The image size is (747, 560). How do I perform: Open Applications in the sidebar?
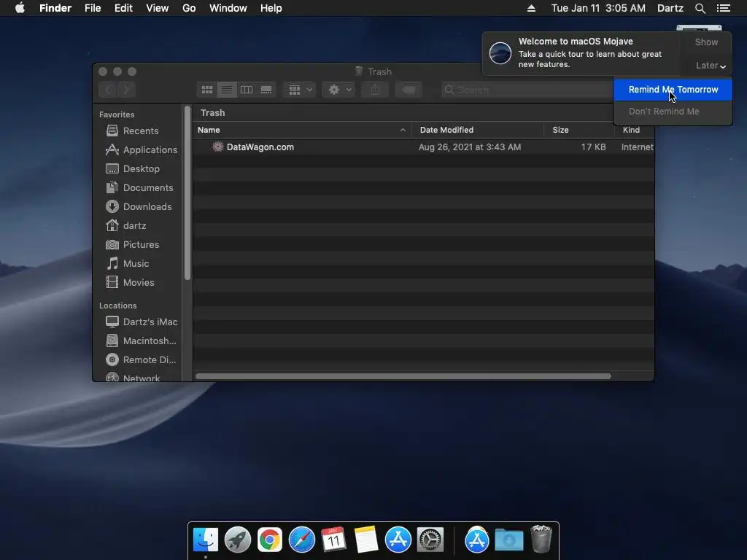141,149
